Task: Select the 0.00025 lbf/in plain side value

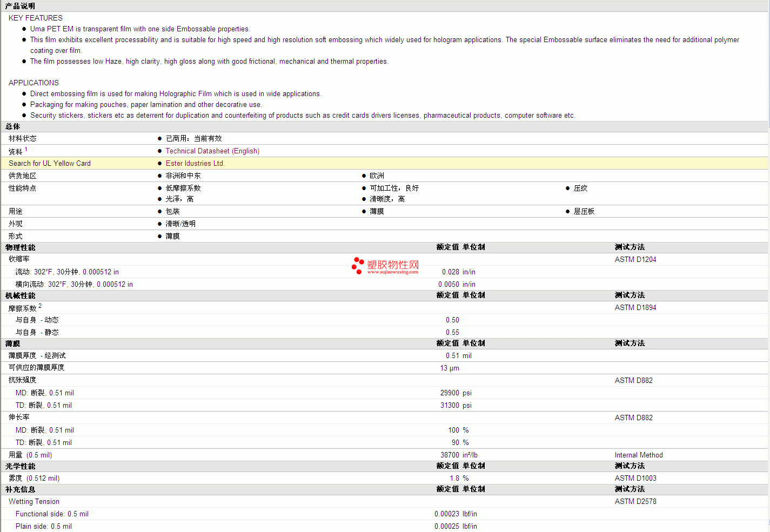Action: 456,527
